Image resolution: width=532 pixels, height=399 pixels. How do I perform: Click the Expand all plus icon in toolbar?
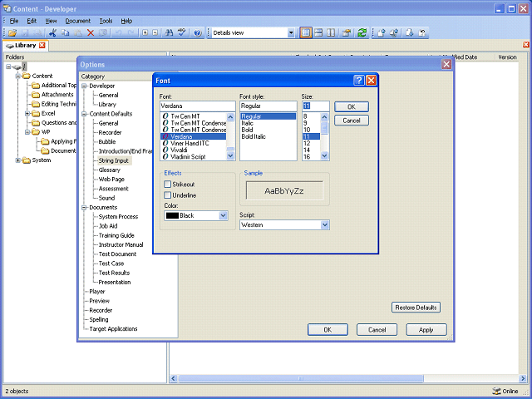click(145, 32)
